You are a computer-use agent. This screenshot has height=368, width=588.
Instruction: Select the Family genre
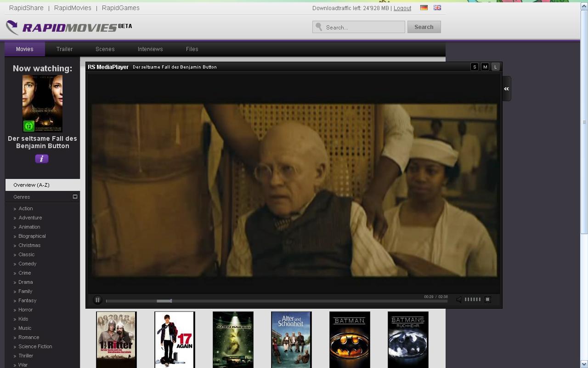click(x=25, y=291)
